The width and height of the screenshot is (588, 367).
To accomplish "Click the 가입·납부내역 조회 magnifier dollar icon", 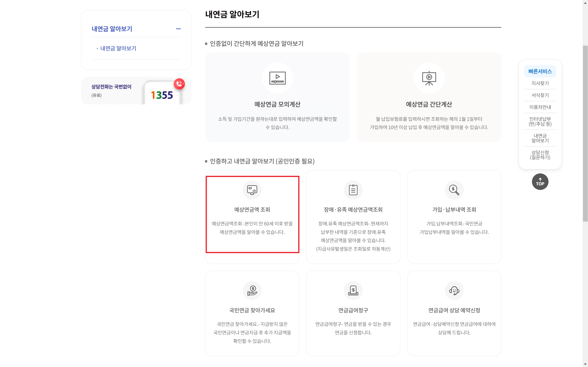I will pyautogui.click(x=454, y=190).
